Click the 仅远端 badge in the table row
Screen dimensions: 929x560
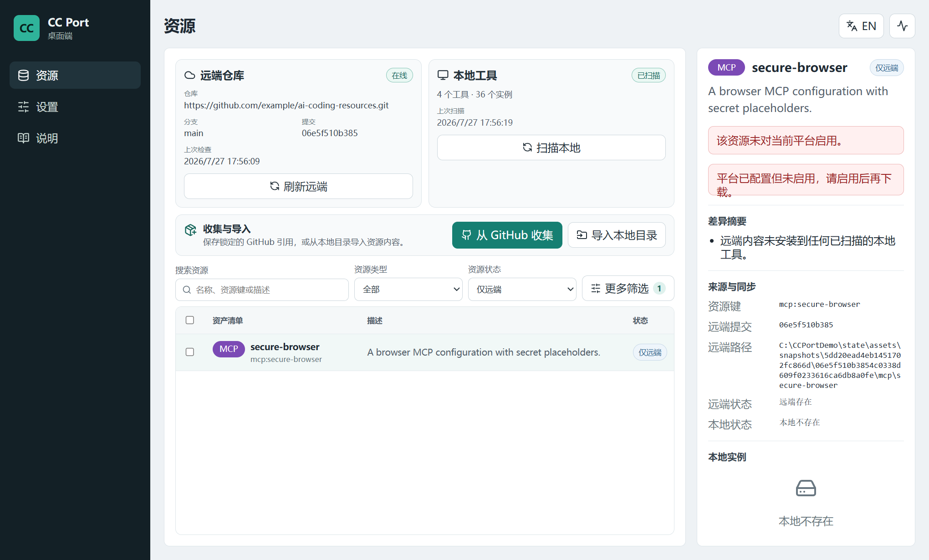650,352
